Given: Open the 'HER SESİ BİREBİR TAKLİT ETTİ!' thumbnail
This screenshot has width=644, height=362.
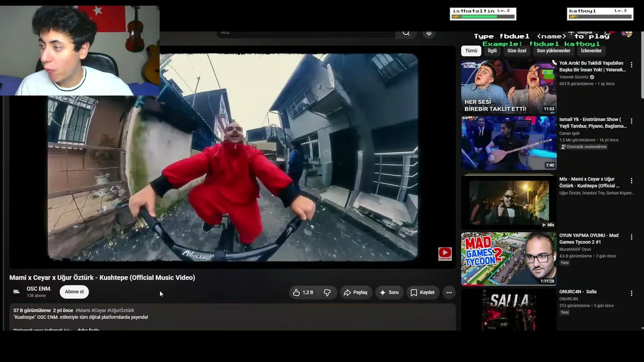Looking at the screenshot, I should pos(509,87).
